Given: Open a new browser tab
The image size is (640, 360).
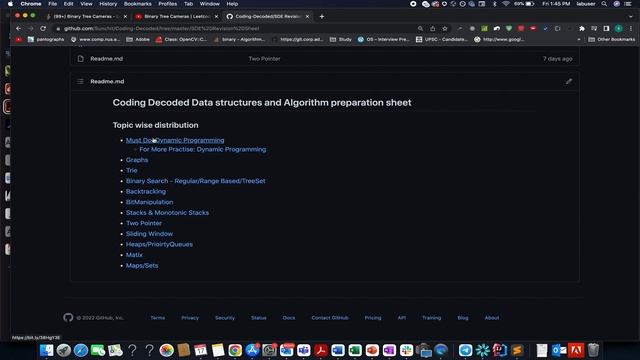Looking at the screenshot, I should [322, 16].
